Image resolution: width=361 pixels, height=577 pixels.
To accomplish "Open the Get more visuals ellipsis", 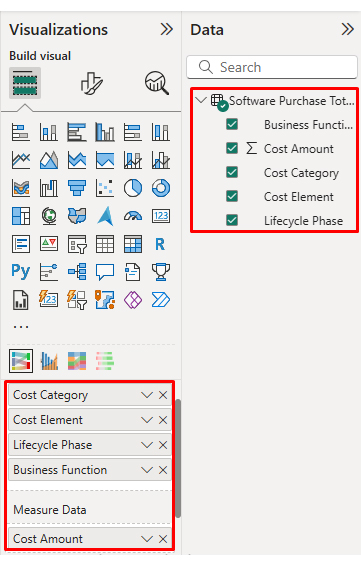I will click(21, 326).
